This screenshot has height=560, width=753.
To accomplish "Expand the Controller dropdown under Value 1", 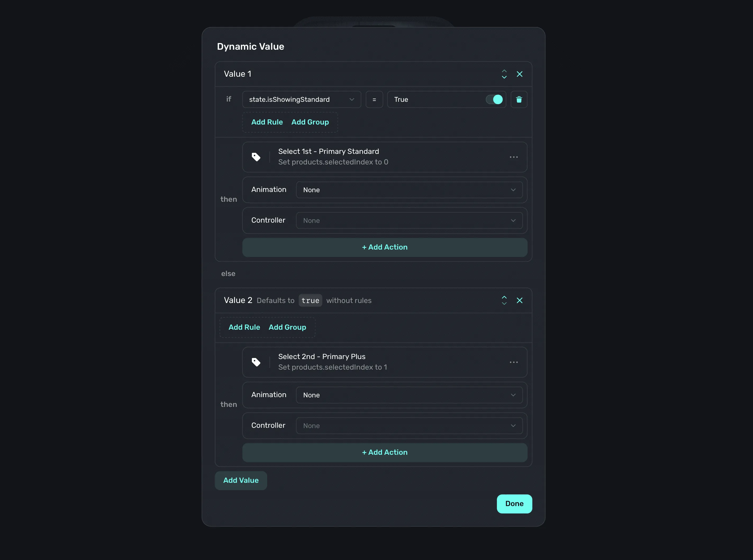I will pos(409,220).
